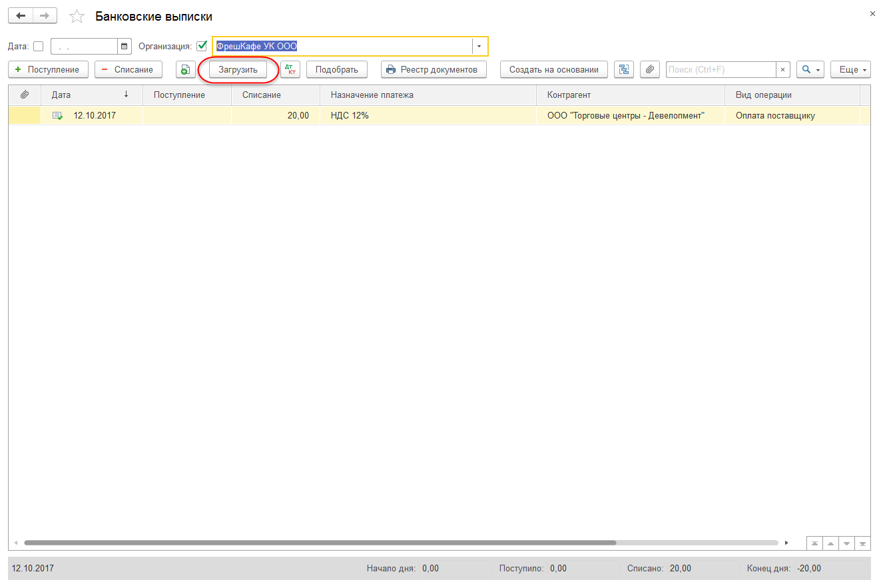Click the copy document icon next to Списание
The image size is (883, 588).
click(185, 69)
